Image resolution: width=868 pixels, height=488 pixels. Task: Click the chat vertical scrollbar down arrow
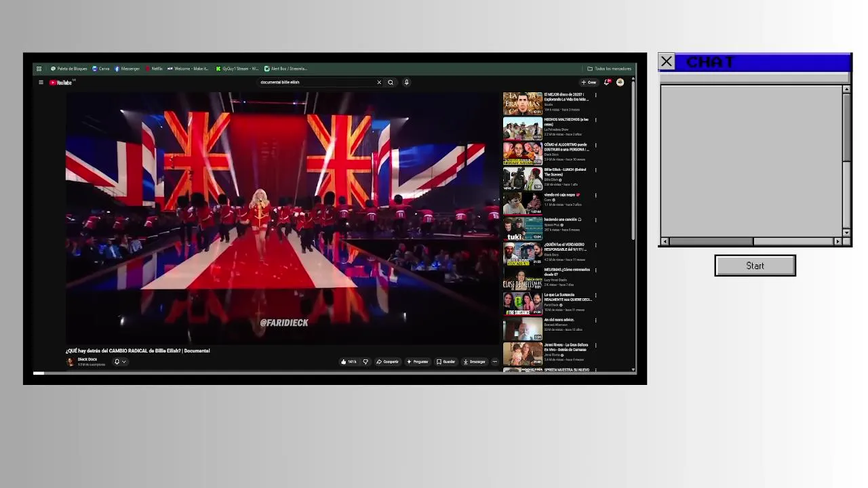(846, 232)
